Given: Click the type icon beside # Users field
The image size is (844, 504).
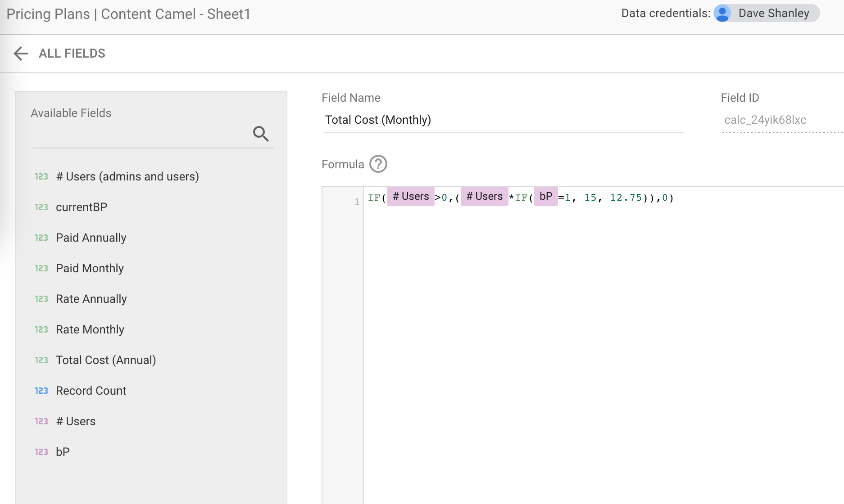Looking at the screenshot, I should click(41, 422).
